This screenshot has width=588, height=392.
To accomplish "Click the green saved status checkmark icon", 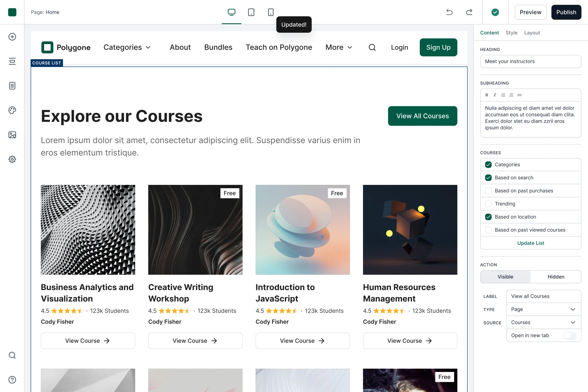I will pyautogui.click(x=495, y=12).
